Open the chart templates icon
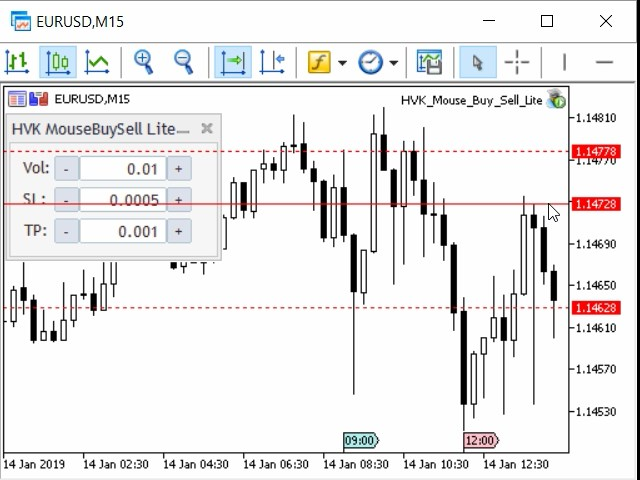 [x=429, y=62]
